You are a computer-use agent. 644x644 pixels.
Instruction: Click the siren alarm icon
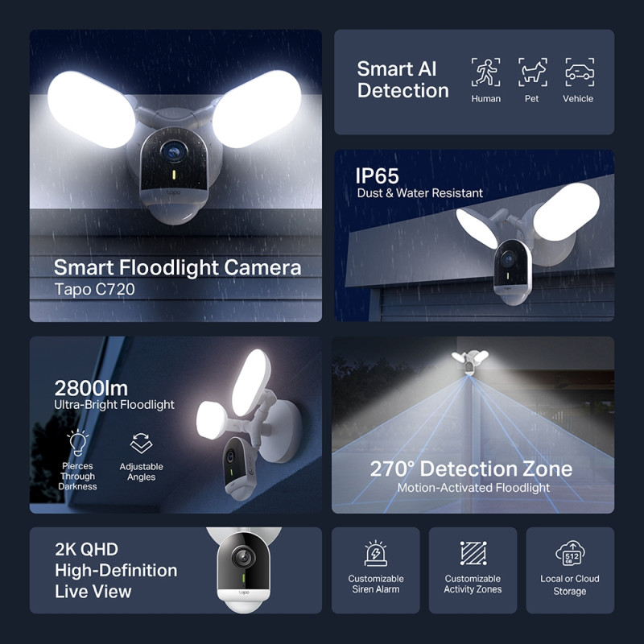click(375, 553)
